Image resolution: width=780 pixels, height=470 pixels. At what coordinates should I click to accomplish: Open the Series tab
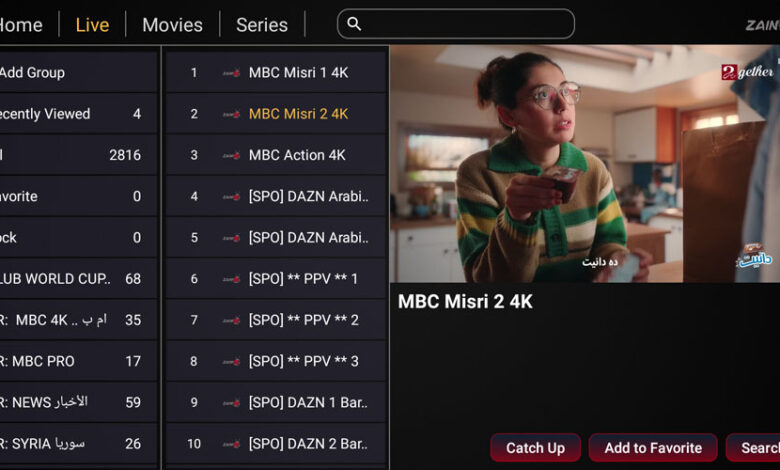point(262,25)
